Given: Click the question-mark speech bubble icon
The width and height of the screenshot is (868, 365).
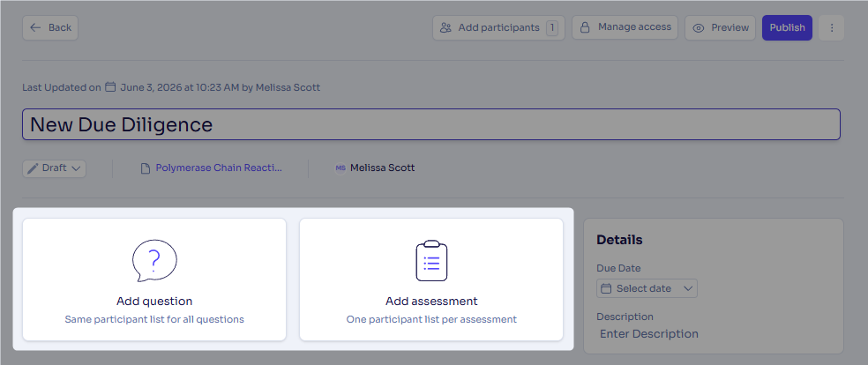Looking at the screenshot, I should coord(154,260).
